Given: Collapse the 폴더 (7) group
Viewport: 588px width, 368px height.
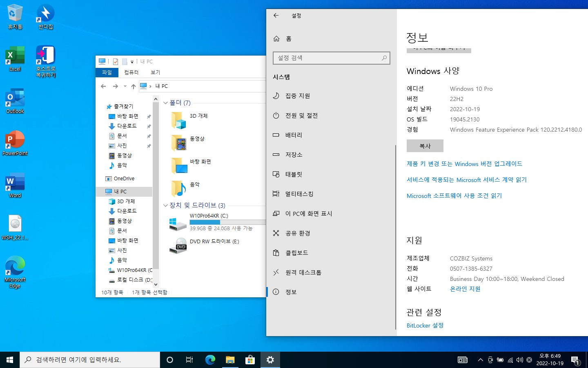Looking at the screenshot, I should [165, 103].
